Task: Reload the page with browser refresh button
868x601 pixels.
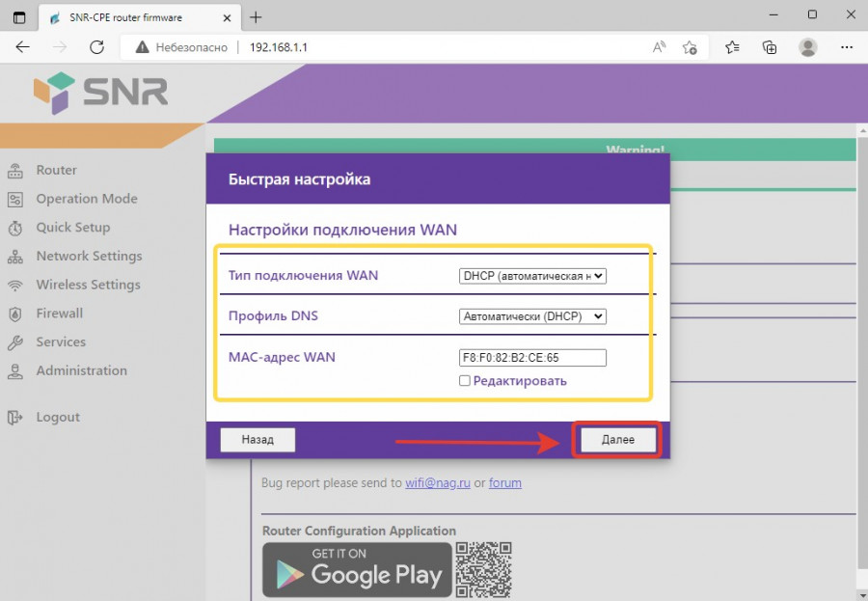Action: [96, 47]
